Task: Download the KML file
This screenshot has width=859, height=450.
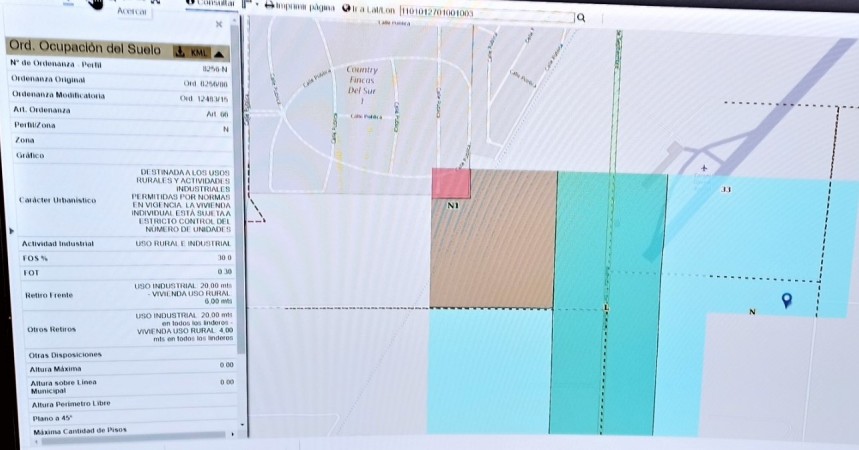Action: click(191, 52)
